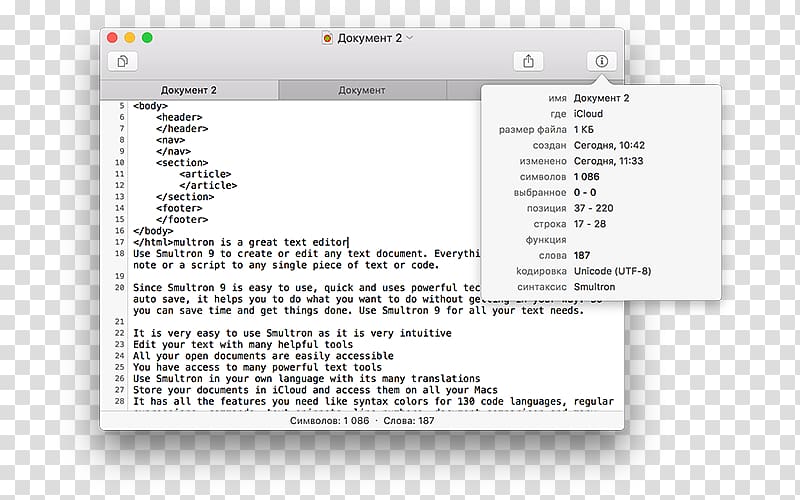The height and width of the screenshot is (500, 800).
Task: Click the кодировка label in info popover
Action: (x=541, y=271)
